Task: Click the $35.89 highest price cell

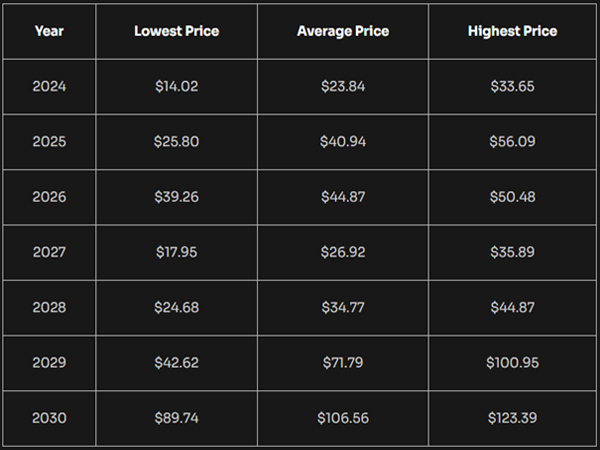Action: 512,252
